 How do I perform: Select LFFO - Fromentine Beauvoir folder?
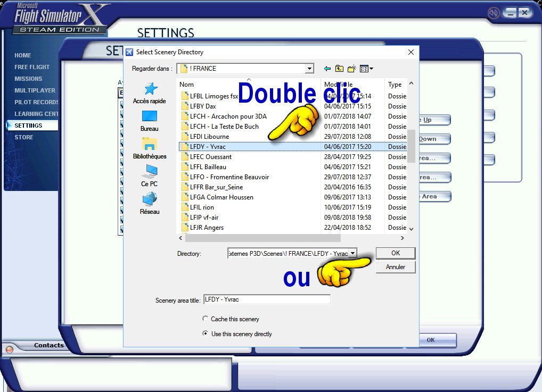[x=229, y=177]
